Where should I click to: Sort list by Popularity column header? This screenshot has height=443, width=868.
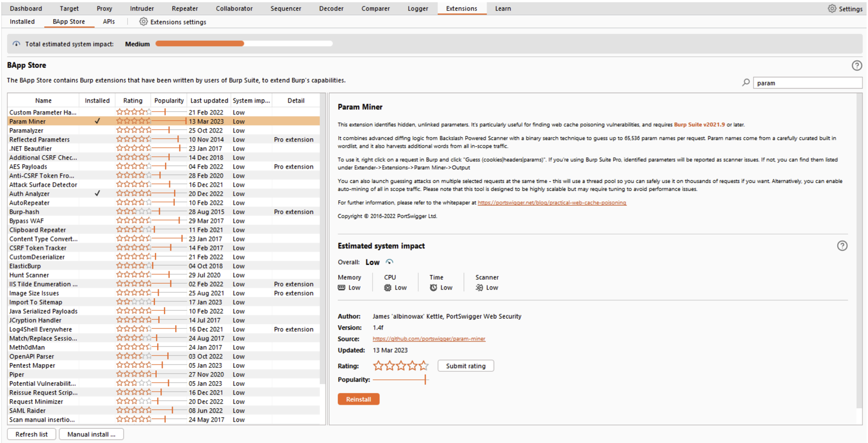pyautogui.click(x=169, y=101)
